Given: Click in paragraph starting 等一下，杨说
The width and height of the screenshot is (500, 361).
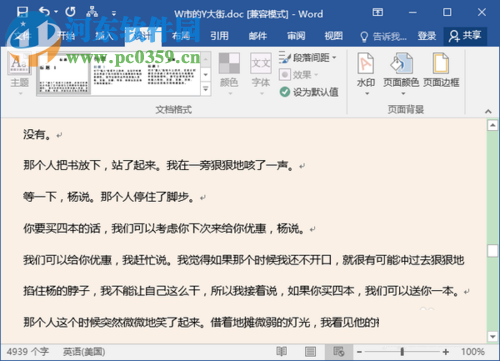Looking at the screenshot, I should pyautogui.click(x=109, y=197).
